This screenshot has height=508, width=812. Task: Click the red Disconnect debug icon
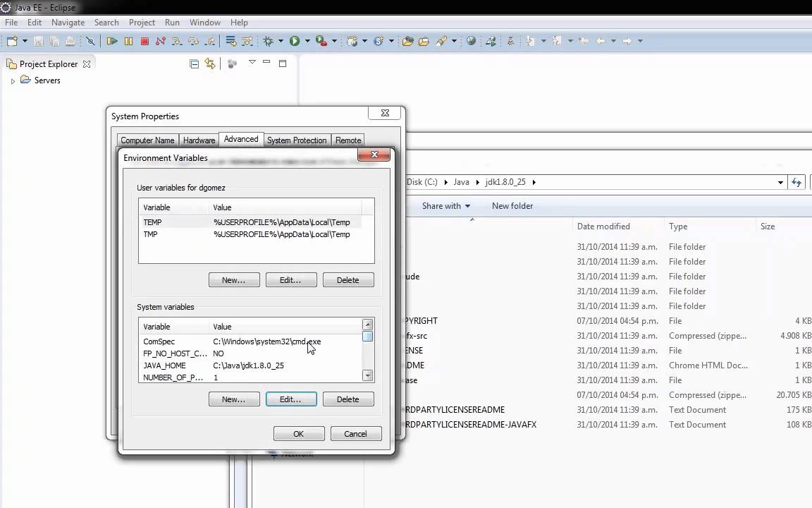[x=161, y=41]
